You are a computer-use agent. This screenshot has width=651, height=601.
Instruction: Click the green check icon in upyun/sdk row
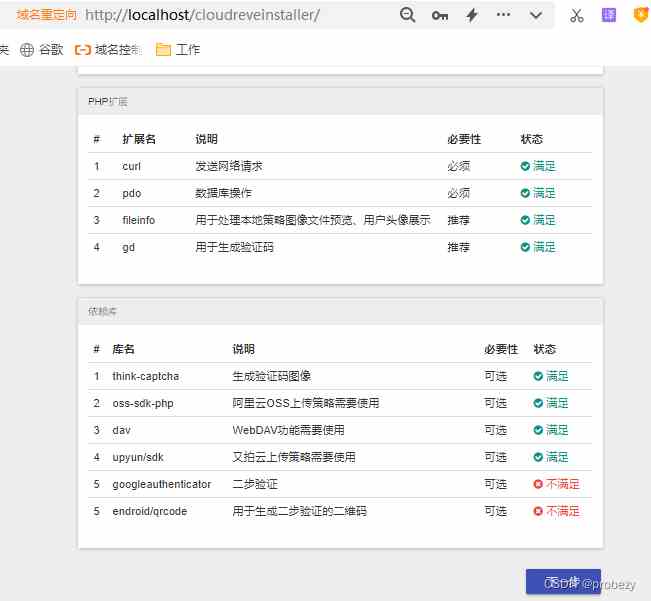click(538, 457)
